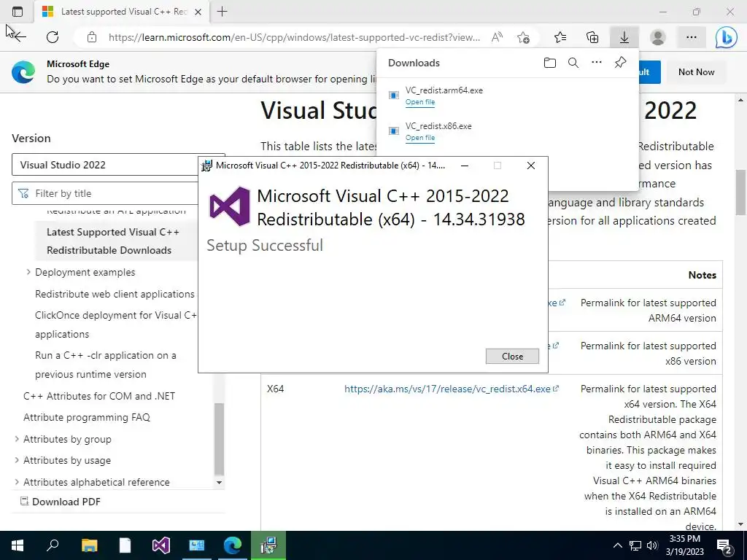Click VC_redist.arm64.exe file icon

tap(394, 96)
